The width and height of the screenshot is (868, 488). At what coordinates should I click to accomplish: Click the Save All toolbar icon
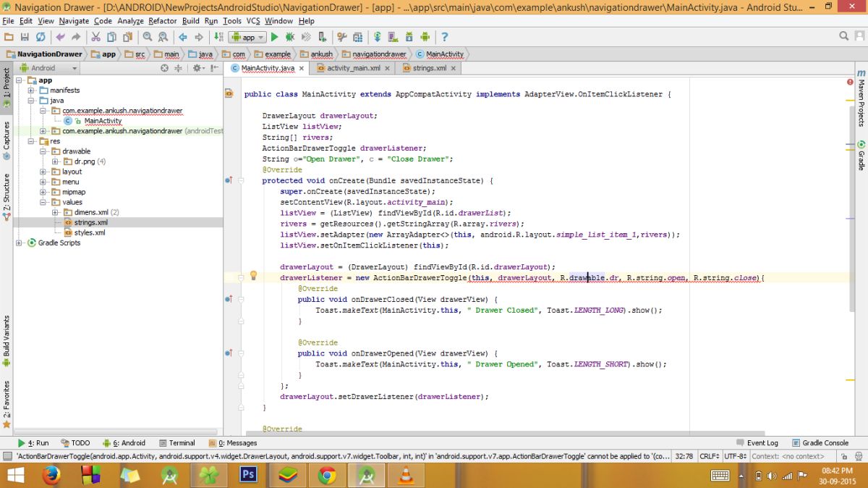25,37
